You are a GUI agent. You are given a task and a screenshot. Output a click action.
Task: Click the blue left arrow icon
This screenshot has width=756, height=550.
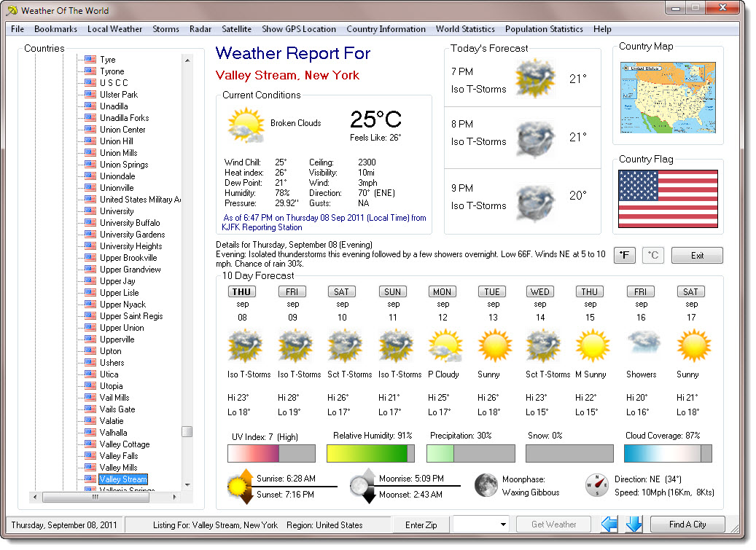point(609,524)
